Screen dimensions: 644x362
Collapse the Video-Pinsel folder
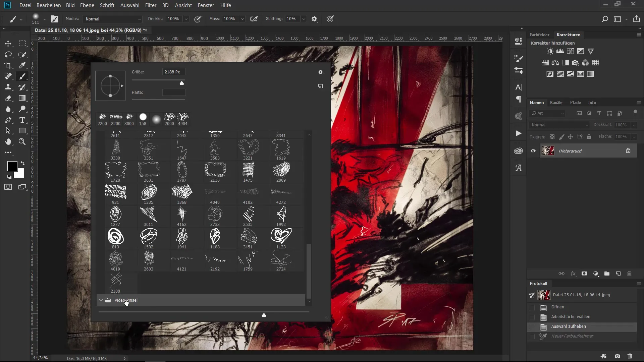coord(101,300)
